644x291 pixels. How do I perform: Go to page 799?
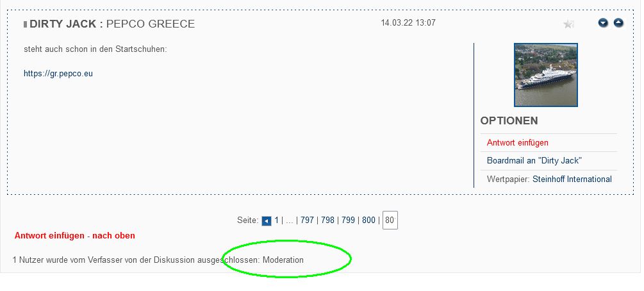(349, 220)
